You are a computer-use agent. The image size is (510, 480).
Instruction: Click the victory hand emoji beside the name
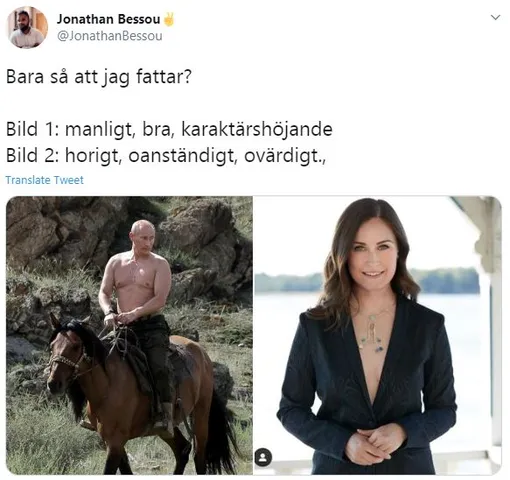[x=169, y=19]
